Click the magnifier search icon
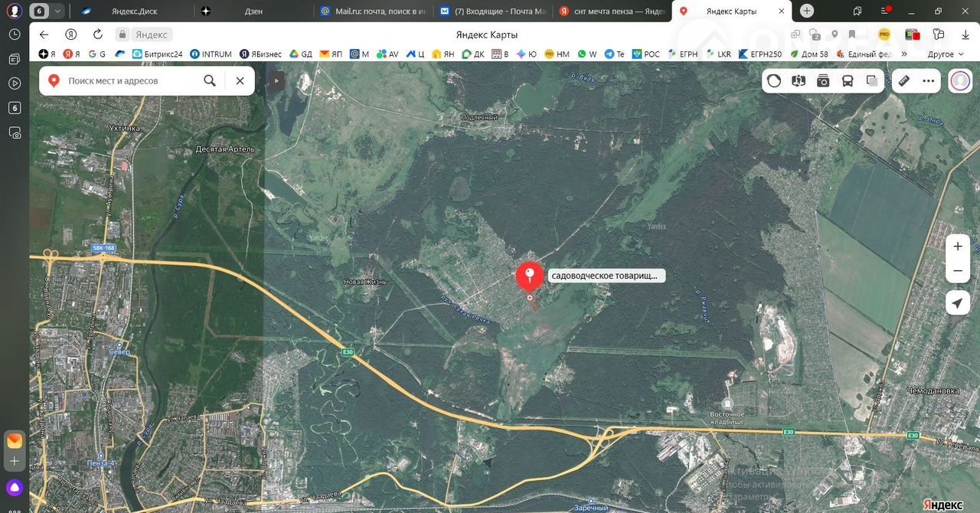Viewport: 980px width, 513px height. click(x=210, y=80)
